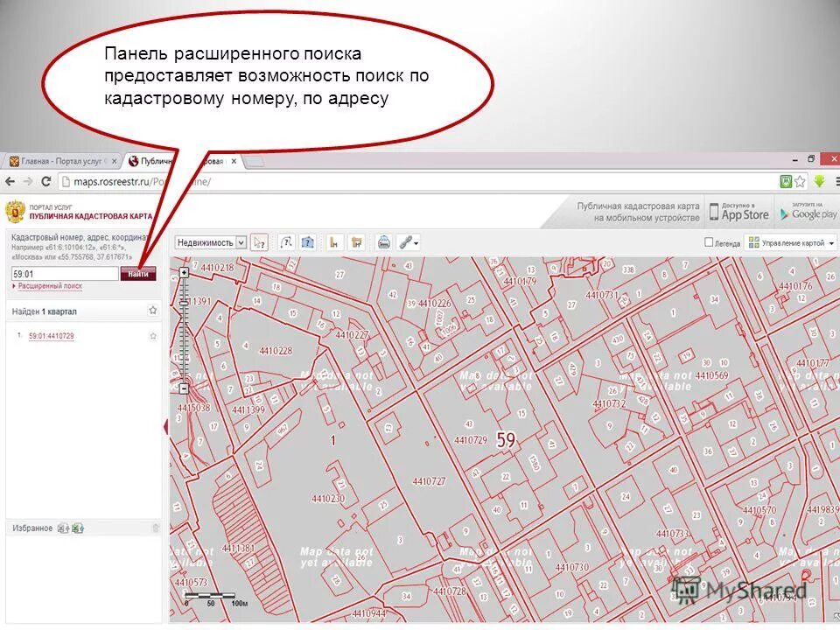Click the Найти search button
The height and width of the screenshot is (630, 840).
[138, 273]
